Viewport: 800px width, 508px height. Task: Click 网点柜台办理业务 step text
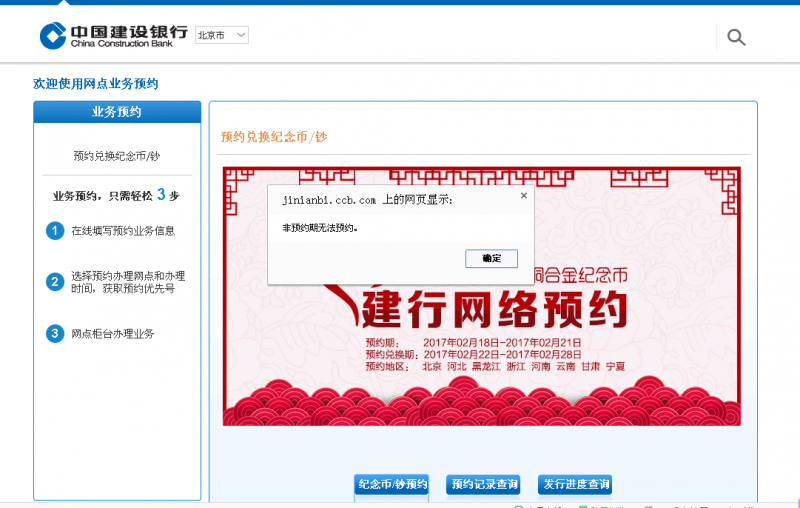tap(113, 333)
